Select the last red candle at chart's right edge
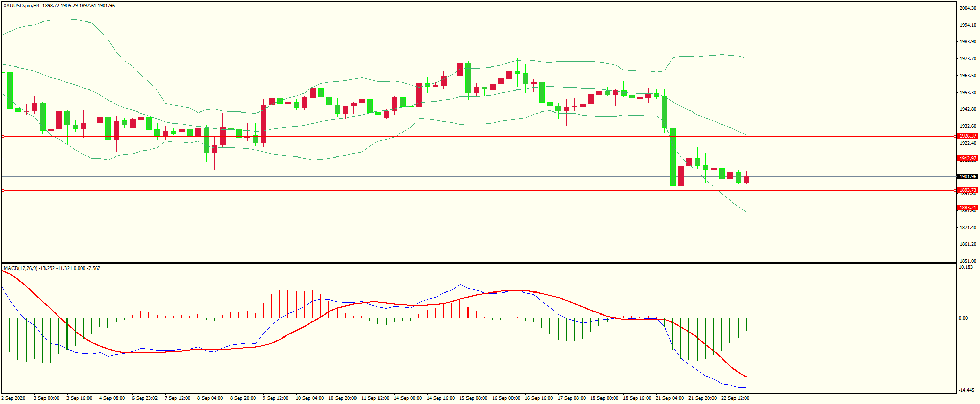The width and height of the screenshot is (980, 404). [746, 179]
